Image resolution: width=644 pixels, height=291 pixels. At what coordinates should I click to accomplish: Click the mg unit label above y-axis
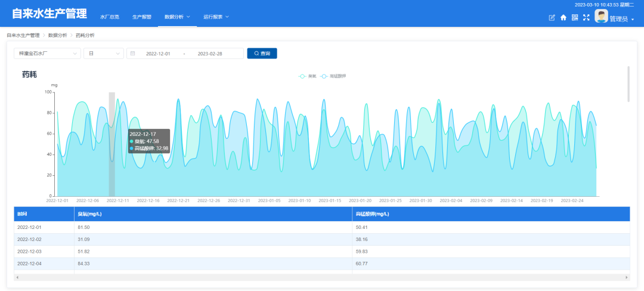(54, 85)
